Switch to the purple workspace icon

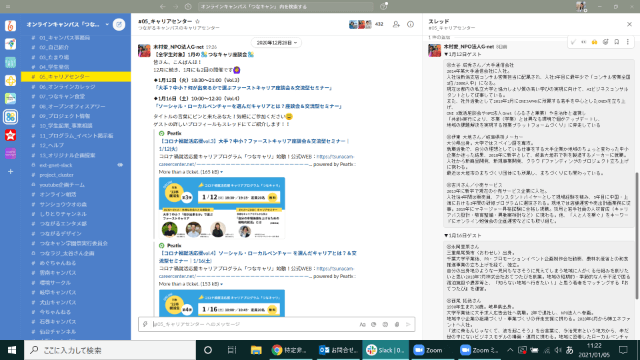point(11,153)
